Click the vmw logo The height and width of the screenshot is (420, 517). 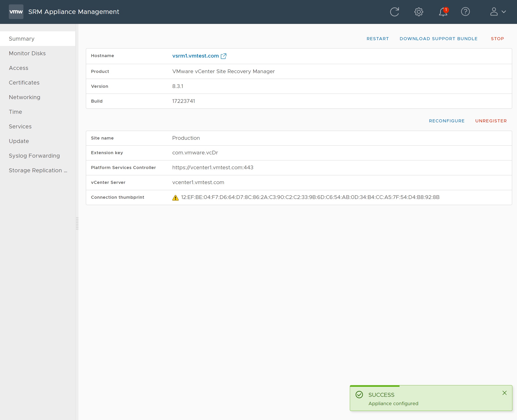pos(16,12)
